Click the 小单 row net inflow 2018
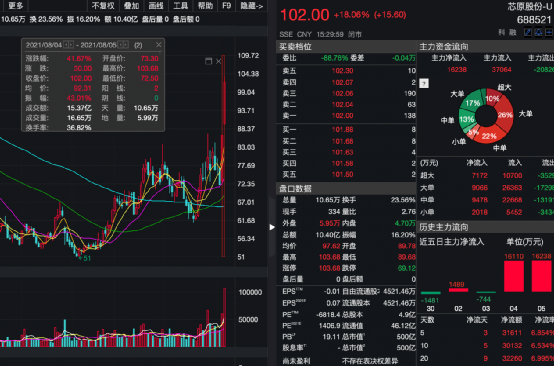The image size is (554, 366). [479, 212]
